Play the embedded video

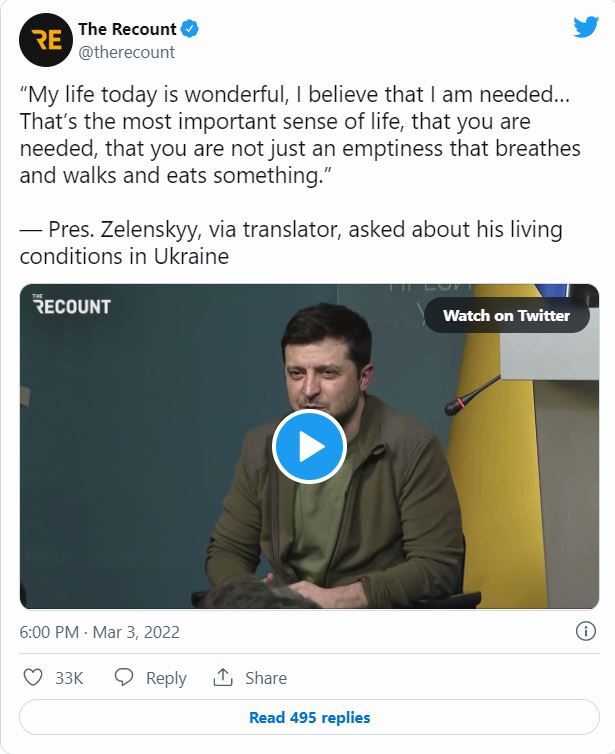click(x=309, y=447)
